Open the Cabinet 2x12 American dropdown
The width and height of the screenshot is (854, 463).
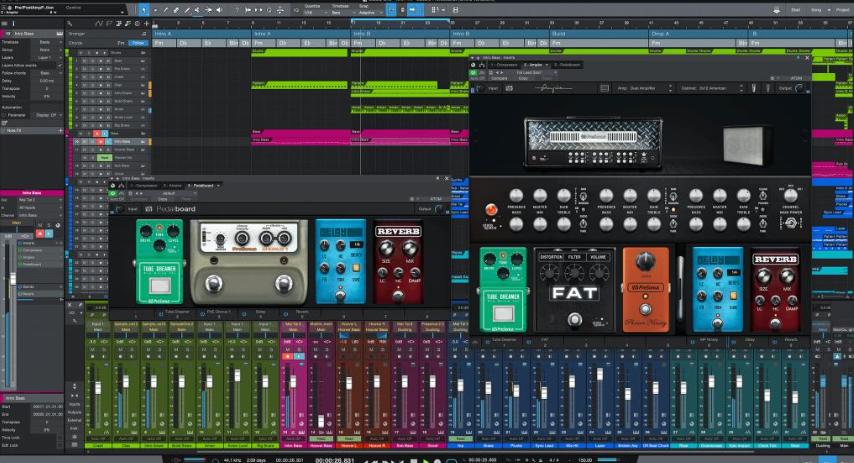(x=711, y=88)
